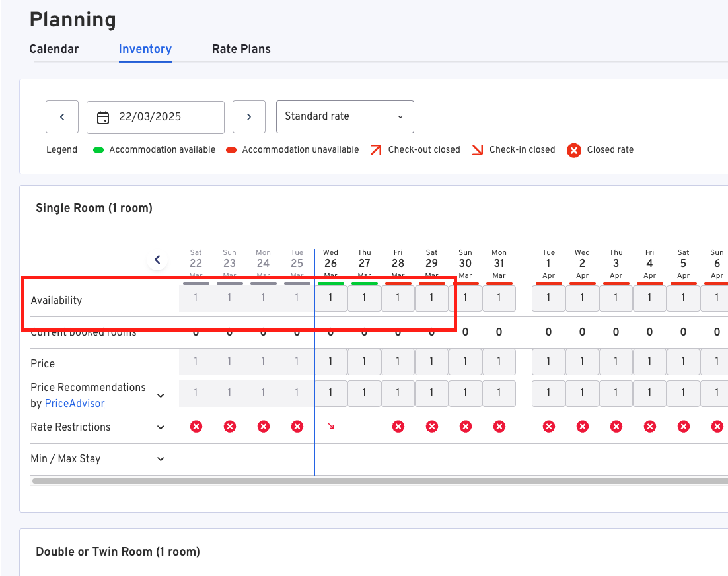The width and height of the screenshot is (728, 576).
Task: Click the calendar icon in date field
Action: pyautogui.click(x=103, y=118)
